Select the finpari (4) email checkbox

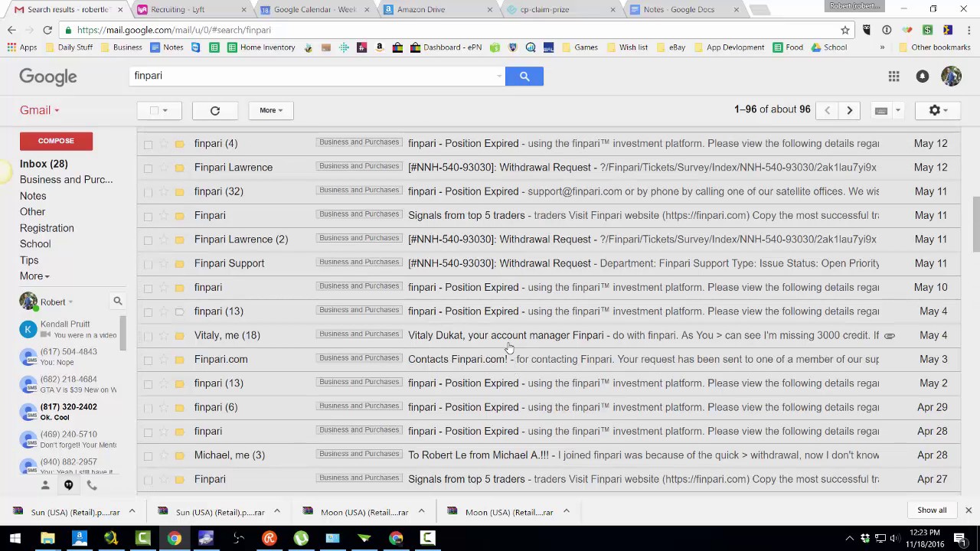[x=148, y=144]
